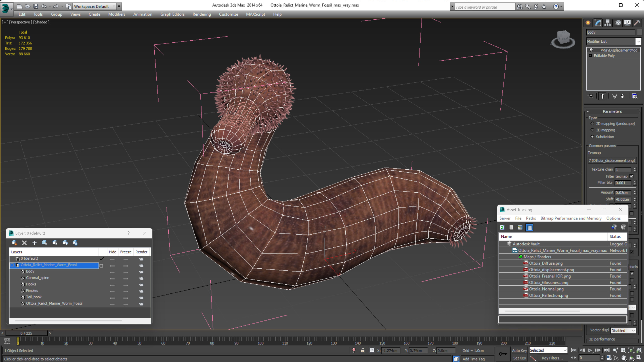The width and height of the screenshot is (644, 362).
Task: Select 2D mapping (landscape) radio button
Action: [592, 123]
